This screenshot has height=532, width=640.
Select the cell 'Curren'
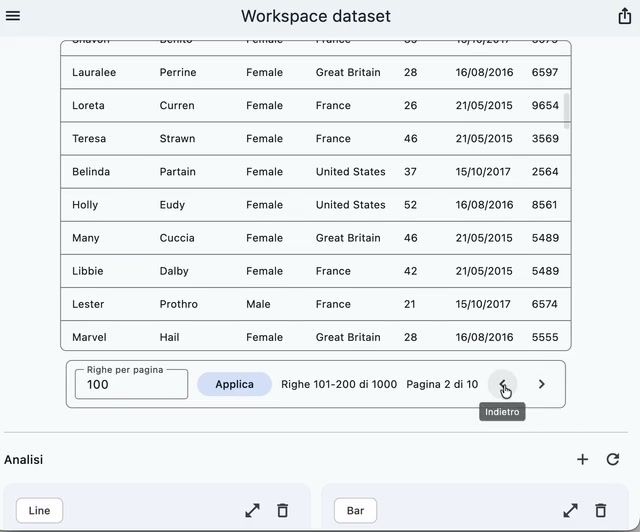(177, 105)
